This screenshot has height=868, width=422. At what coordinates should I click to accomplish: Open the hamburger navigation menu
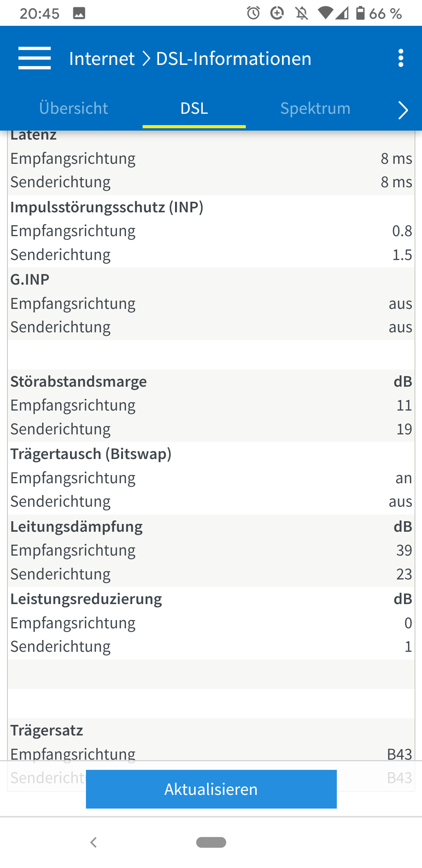[x=34, y=58]
